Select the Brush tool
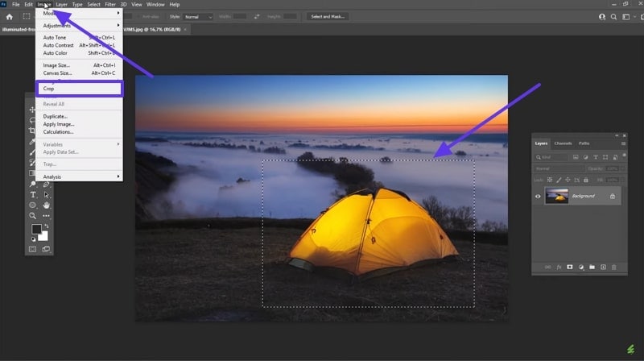Screen dimensions: 644x361 (32, 152)
